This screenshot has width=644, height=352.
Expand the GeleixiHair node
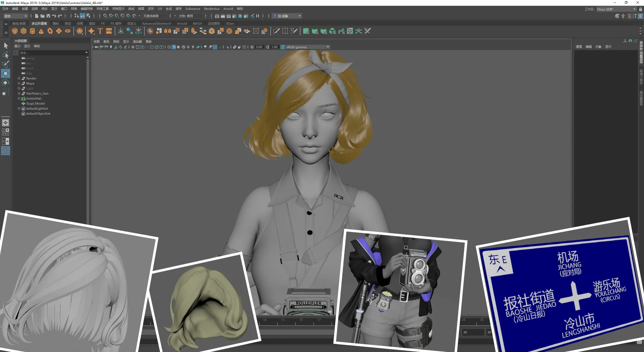point(19,99)
